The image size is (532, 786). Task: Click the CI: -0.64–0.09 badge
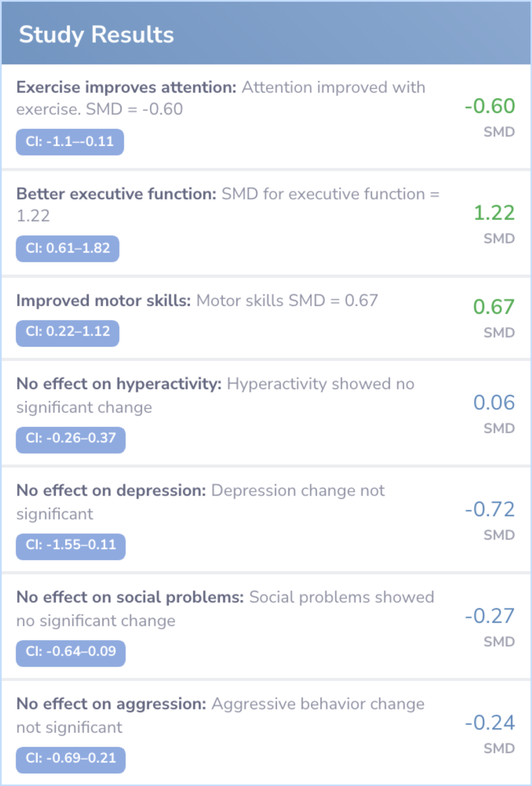pyautogui.click(x=70, y=652)
